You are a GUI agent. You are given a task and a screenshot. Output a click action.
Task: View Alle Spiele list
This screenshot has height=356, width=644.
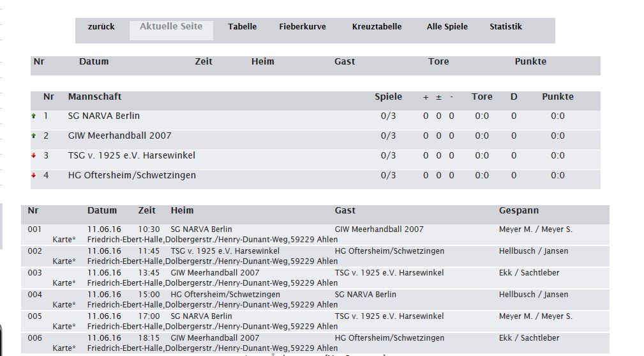point(447,27)
